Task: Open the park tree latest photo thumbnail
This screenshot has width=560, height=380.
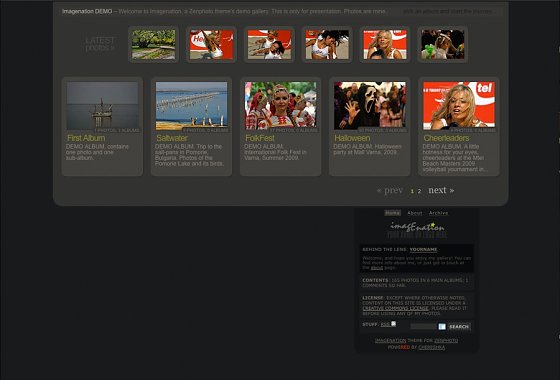Action: pyautogui.click(x=154, y=44)
